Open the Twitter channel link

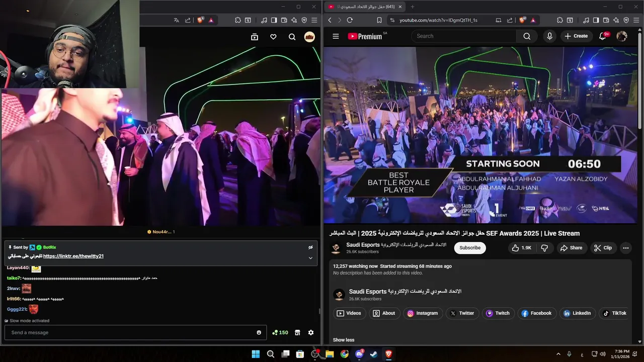point(462,313)
